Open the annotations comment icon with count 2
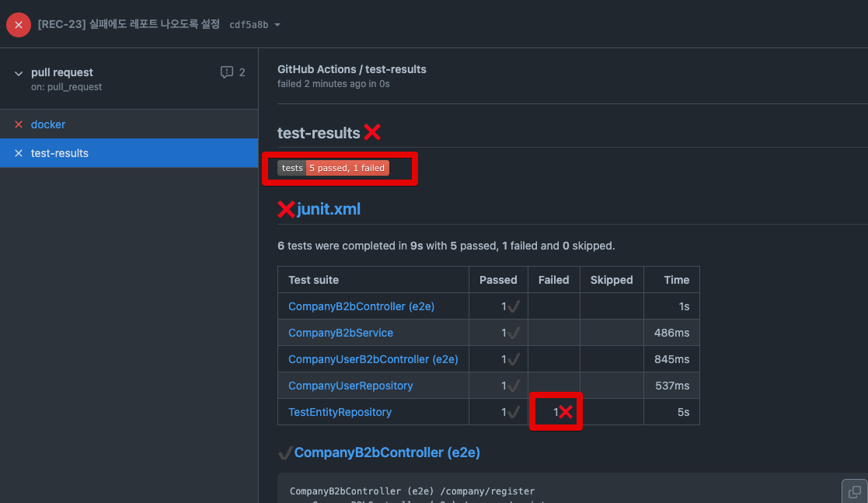Screen dimensions: 868x503 pos(232,72)
